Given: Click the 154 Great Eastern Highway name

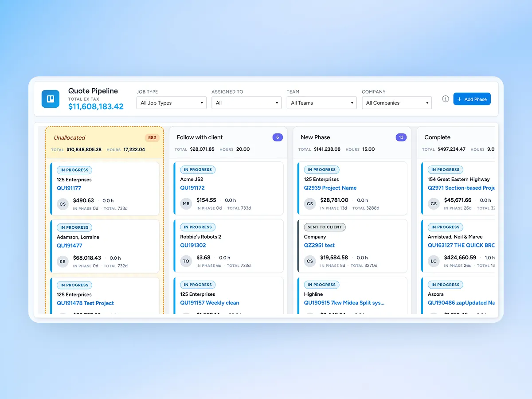Looking at the screenshot, I should 459,180.
